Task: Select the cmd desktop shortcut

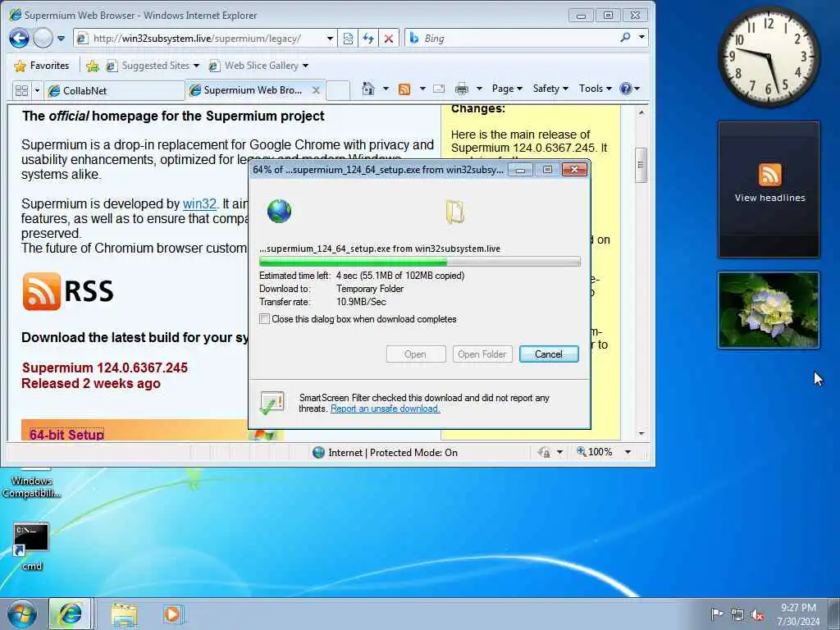Action: 32,546
